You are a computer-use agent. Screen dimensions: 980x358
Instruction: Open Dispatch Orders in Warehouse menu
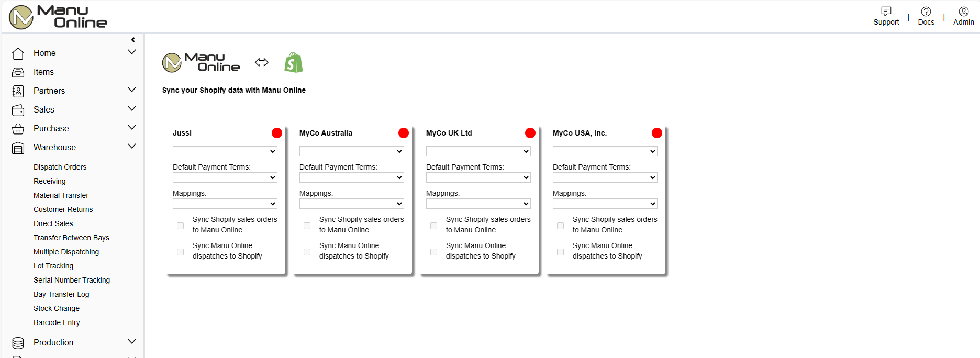(60, 167)
